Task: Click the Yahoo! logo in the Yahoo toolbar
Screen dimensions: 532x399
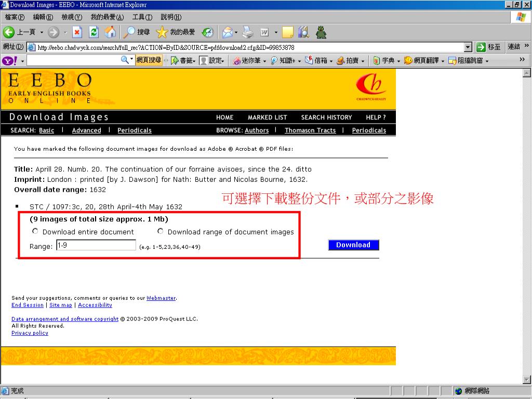Action: click(9, 60)
